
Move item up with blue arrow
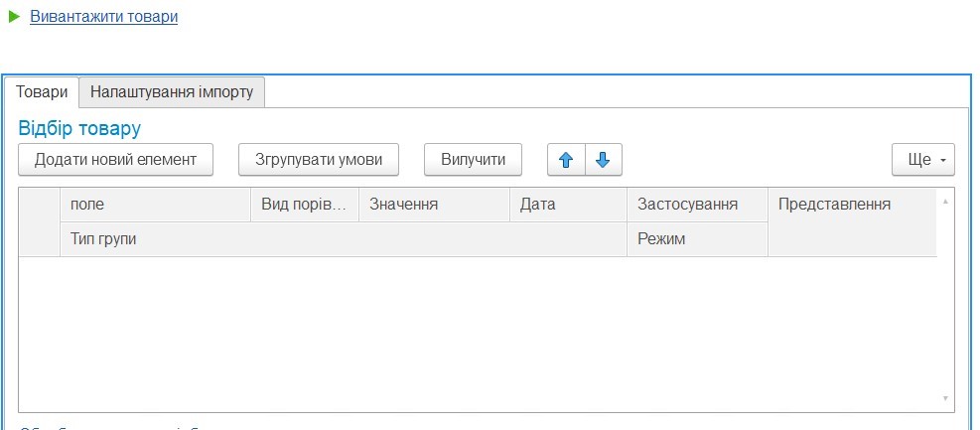click(x=566, y=160)
